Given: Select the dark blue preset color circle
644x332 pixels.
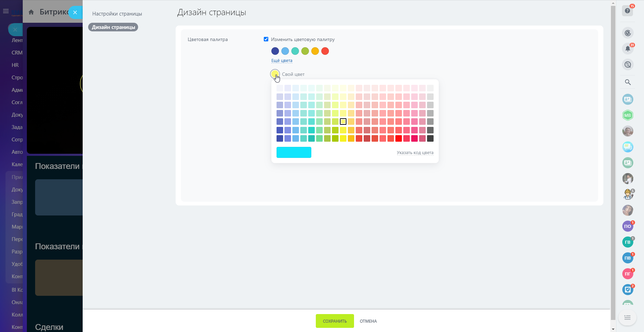Looking at the screenshot, I should coord(275,51).
